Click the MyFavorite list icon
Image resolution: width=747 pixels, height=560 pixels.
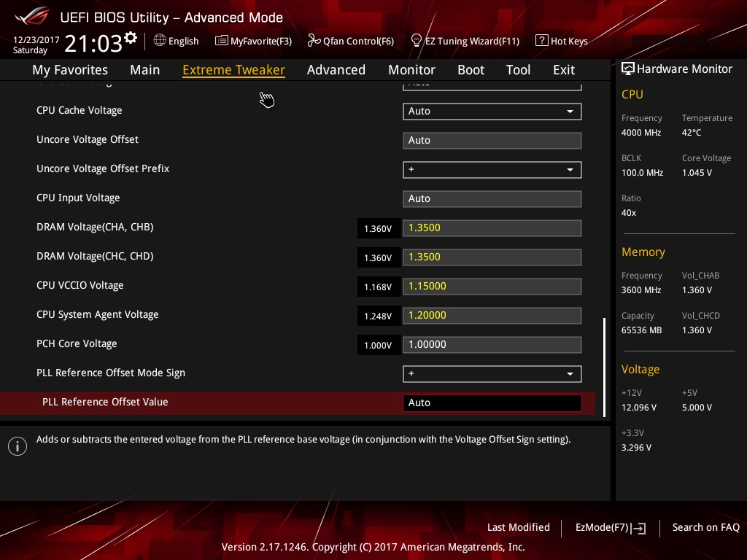221,41
